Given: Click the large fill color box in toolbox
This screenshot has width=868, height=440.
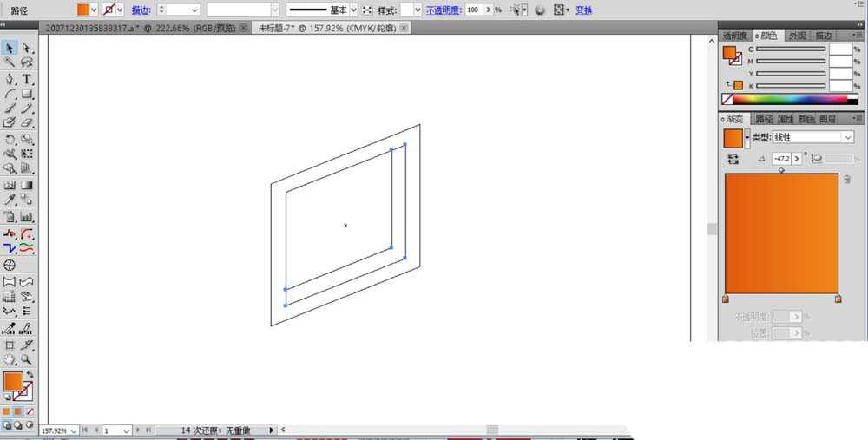Looking at the screenshot, I should [12, 381].
